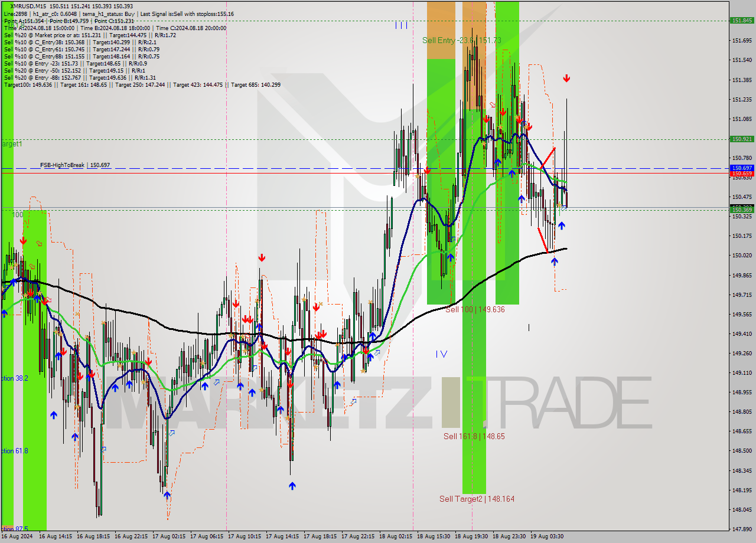Click the 'ction 38.2' retracement label
Image resolution: width=756 pixels, height=543 pixels.
point(14,378)
